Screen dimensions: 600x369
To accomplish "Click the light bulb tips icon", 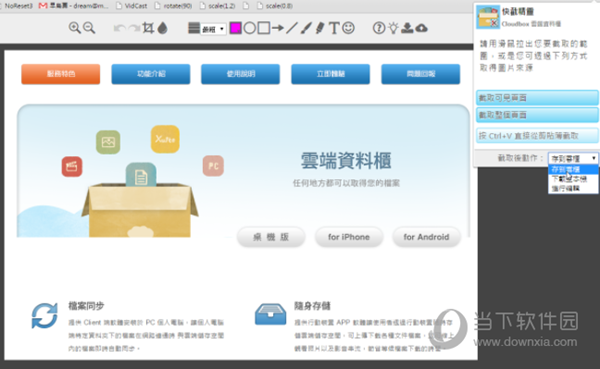I will pyautogui.click(x=393, y=28).
